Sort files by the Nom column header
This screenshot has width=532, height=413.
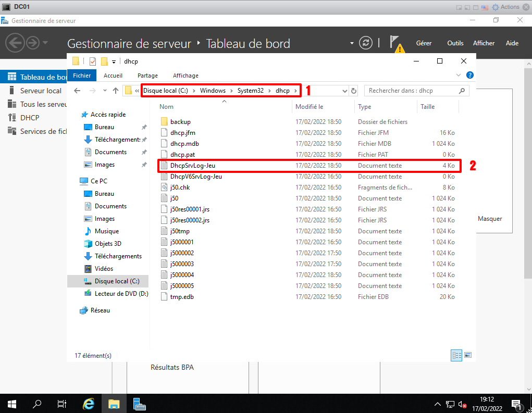(x=167, y=107)
